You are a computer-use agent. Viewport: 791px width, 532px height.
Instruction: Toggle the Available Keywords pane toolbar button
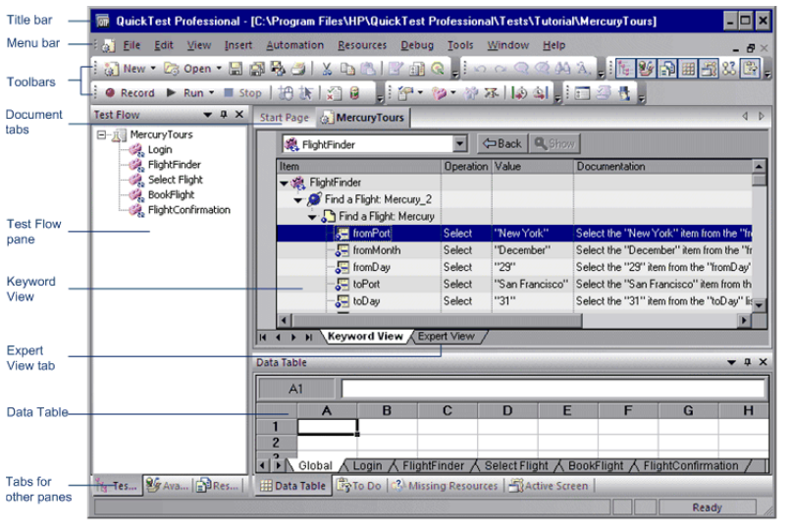[x=645, y=68]
